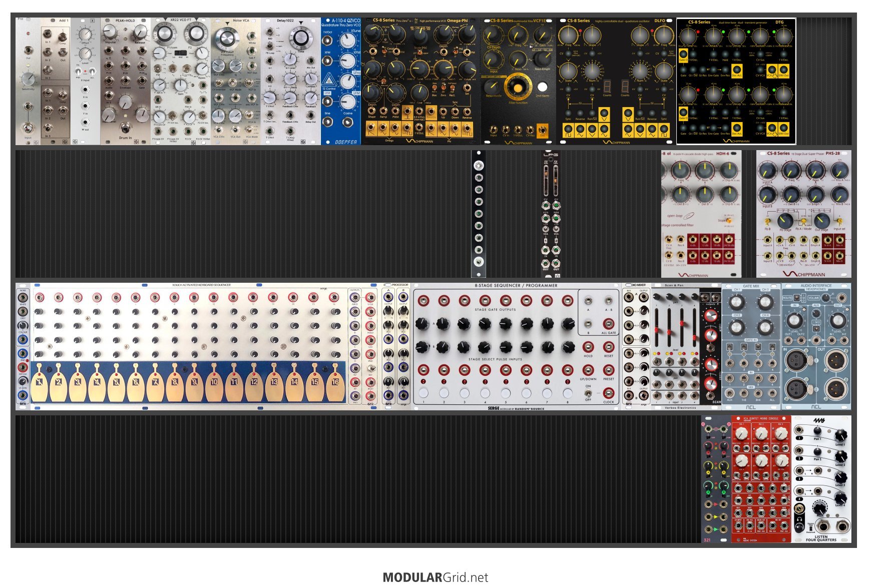Viewport: 872px width, 588px height.
Task: Click the HOLD jack on the 8-Stage Sequencer
Action: click(x=588, y=347)
